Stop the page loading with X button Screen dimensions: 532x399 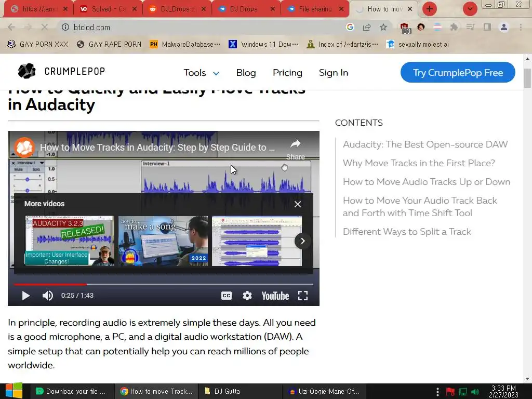[45, 27]
